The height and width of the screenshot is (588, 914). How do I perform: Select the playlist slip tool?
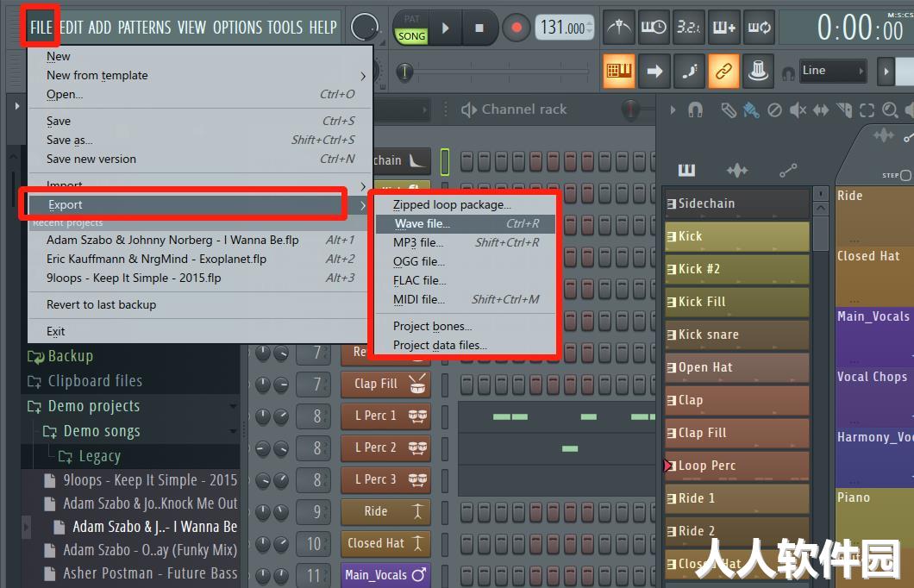[821, 109]
